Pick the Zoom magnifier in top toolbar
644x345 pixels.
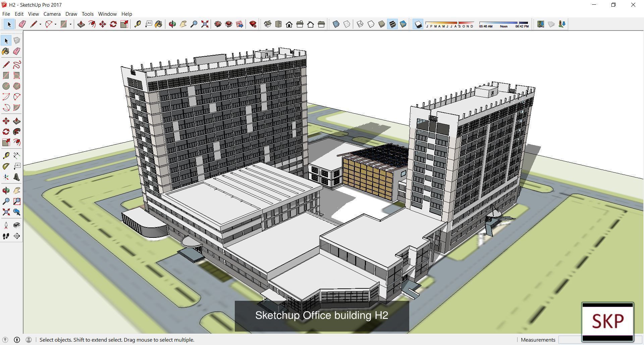coord(194,24)
